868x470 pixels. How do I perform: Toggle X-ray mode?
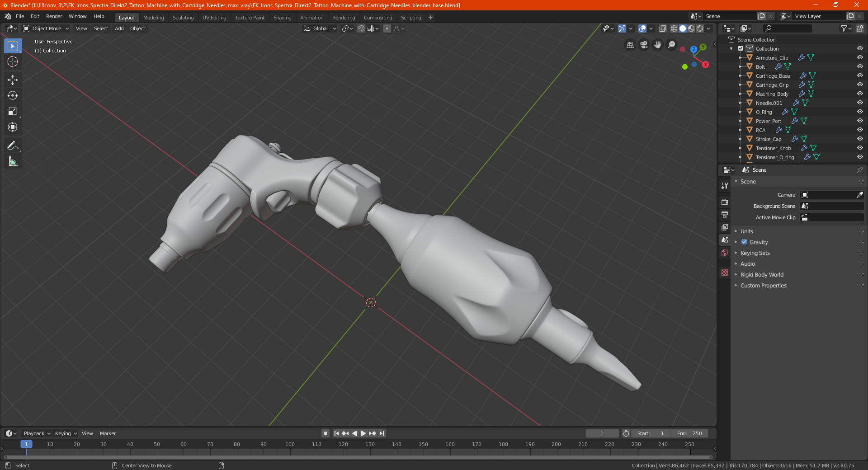[x=662, y=28]
